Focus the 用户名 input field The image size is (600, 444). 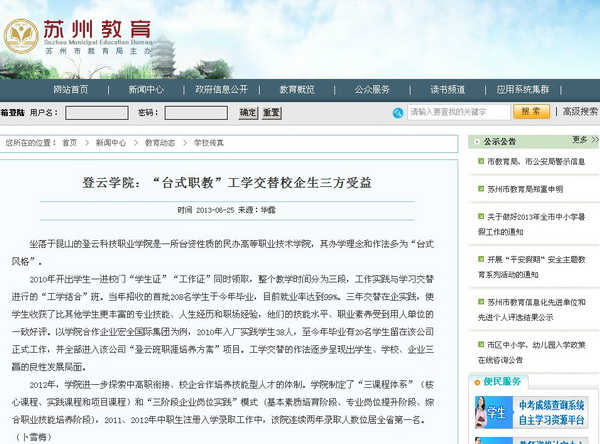point(96,113)
